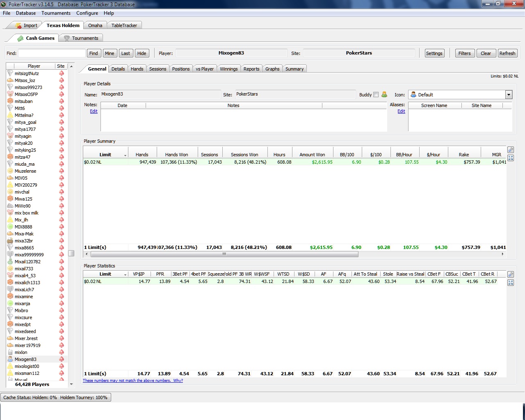Click into the Find text field
The image size is (525, 420).
[52, 53]
